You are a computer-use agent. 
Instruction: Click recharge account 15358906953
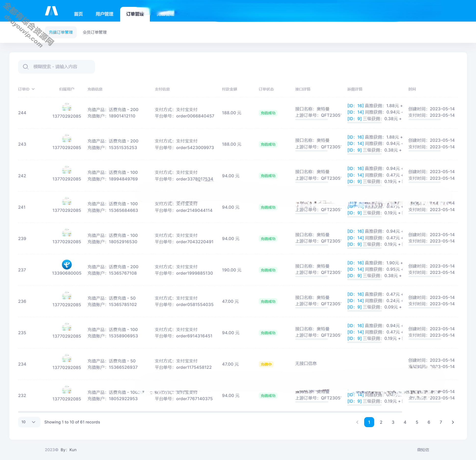pos(123,336)
